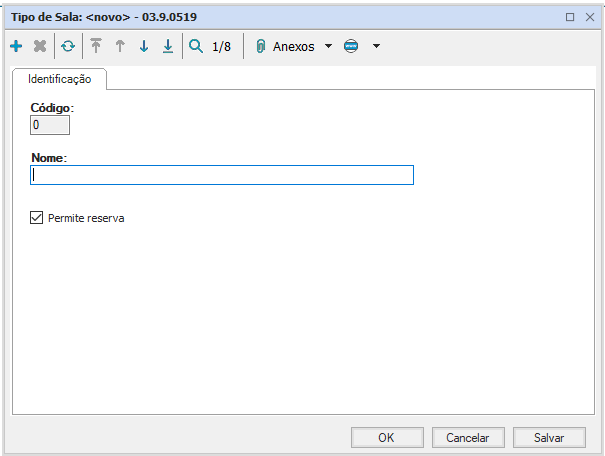605x456 pixels.
Task: Jump to the last record arrow
Action: coord(168,46)
